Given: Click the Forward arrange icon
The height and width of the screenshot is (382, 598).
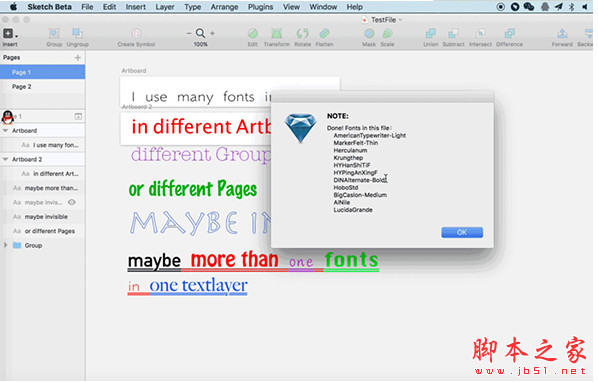Looking at the screenshot, I should 562,34.
